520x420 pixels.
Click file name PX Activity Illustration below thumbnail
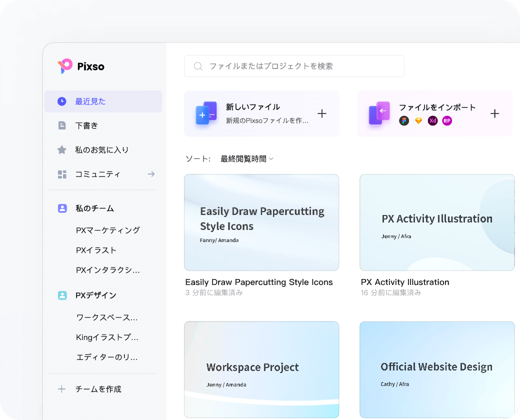[x=405, y=282]
